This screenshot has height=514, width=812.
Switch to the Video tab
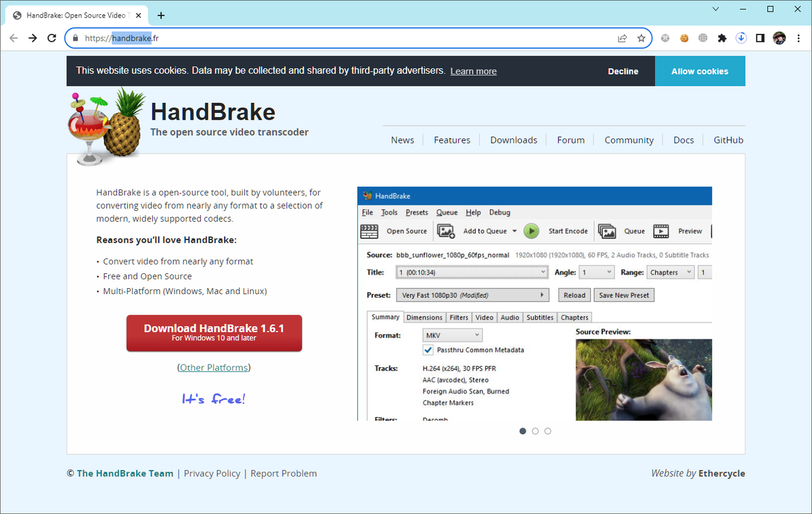point(484,317)
